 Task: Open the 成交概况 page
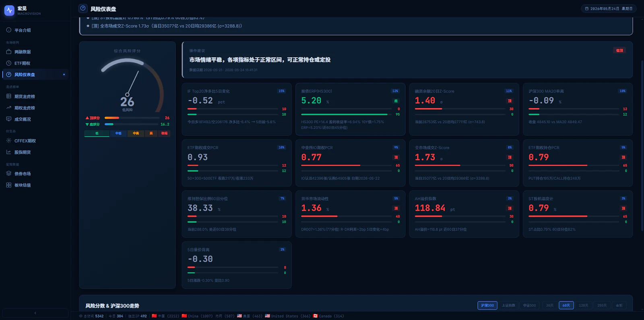[x=35, y=119]
